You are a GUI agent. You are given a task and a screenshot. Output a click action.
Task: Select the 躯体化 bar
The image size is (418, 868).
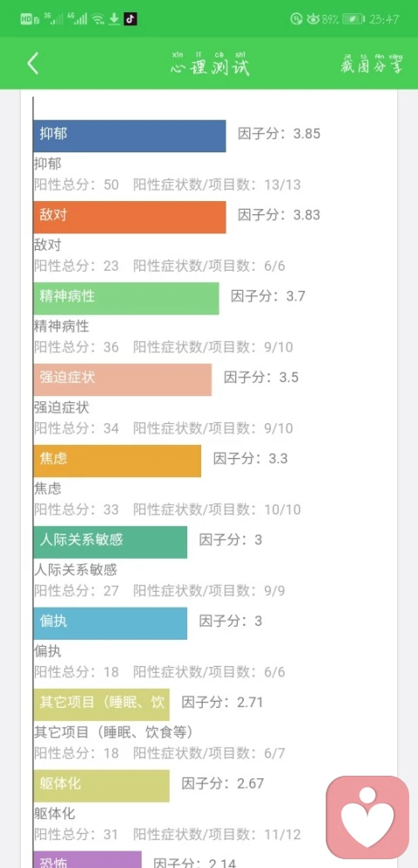[x=101, y=785]
